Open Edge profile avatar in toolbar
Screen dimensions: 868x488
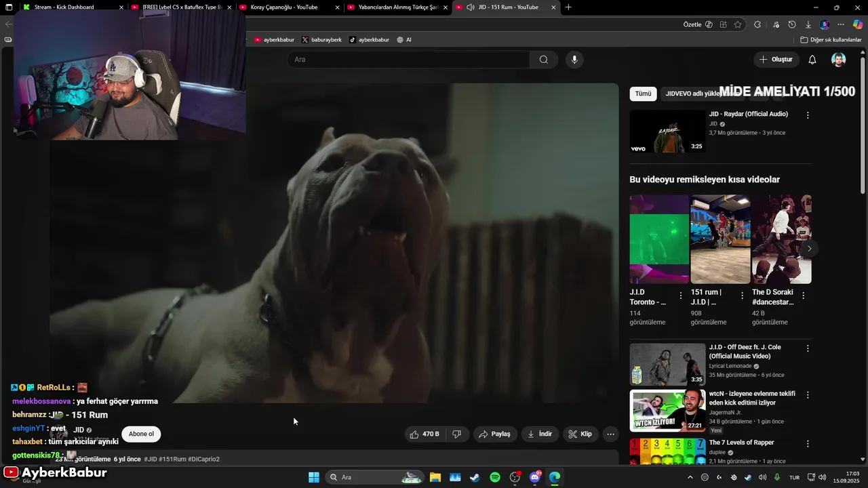click(x=824, y=24)
